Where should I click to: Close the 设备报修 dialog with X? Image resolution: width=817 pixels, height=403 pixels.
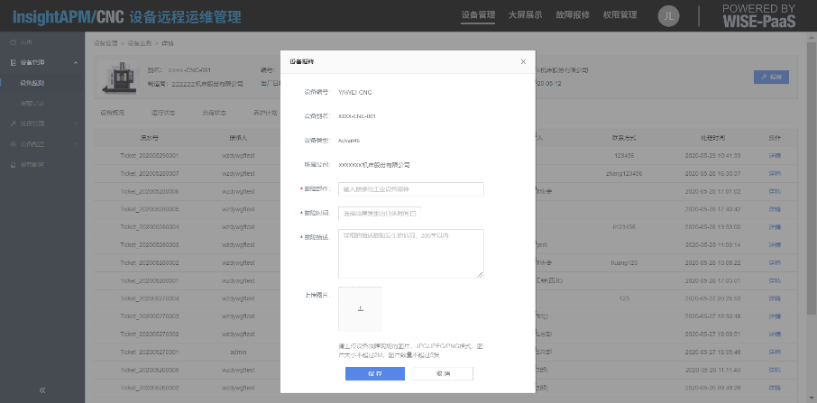(x=522, y=62)
